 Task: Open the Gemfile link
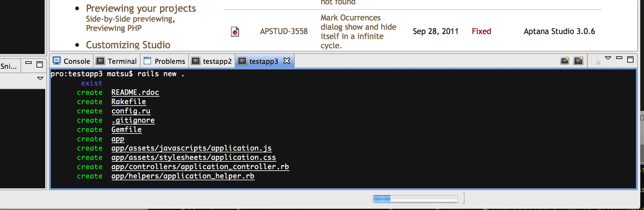[x=127, y=129]
